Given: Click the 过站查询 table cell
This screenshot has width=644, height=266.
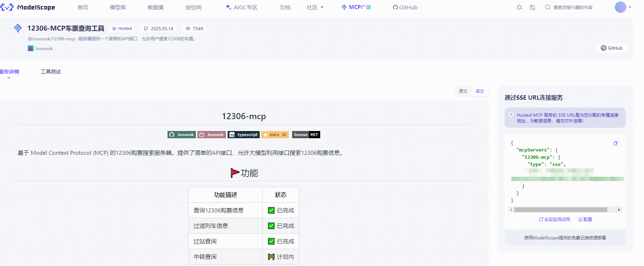Looking at the screenshot, I should [x=225, y=241].
